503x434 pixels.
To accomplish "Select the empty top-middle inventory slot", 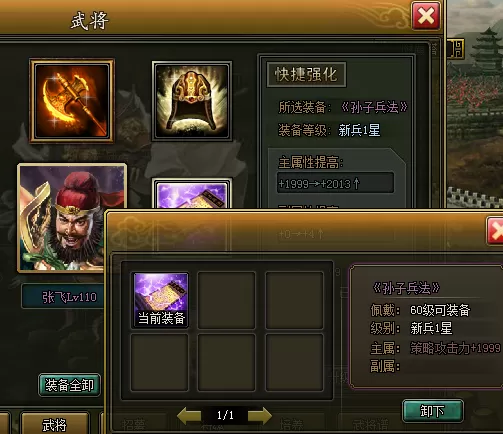I will [226, 300].
